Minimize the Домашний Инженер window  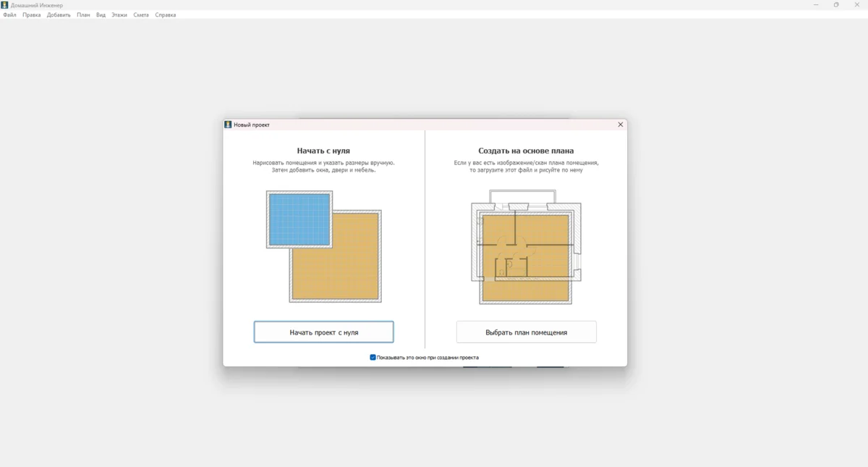click(816, 5)
